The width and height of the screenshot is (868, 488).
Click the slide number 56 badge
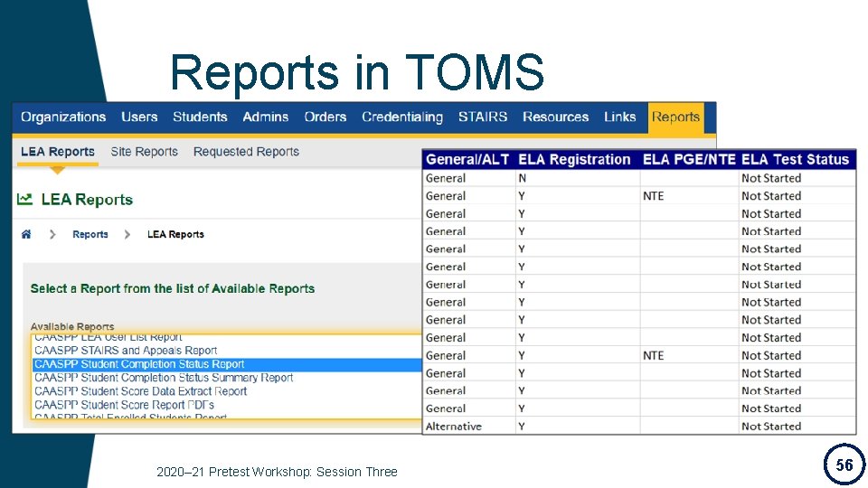[844, 465]
